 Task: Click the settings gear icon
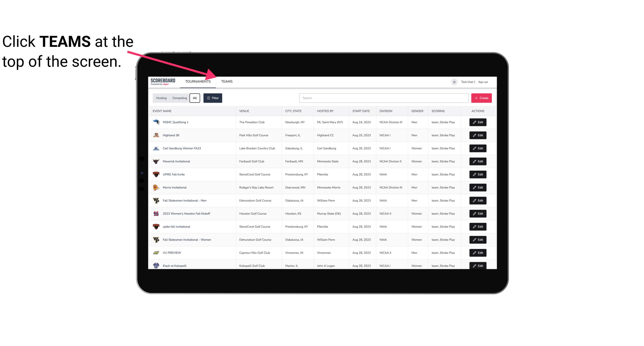coord(453,82)
